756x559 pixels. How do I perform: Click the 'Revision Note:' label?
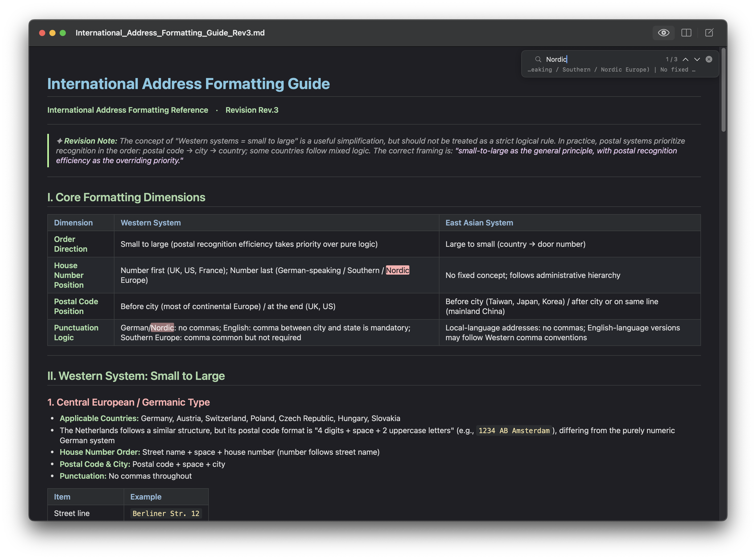point(91,141)
